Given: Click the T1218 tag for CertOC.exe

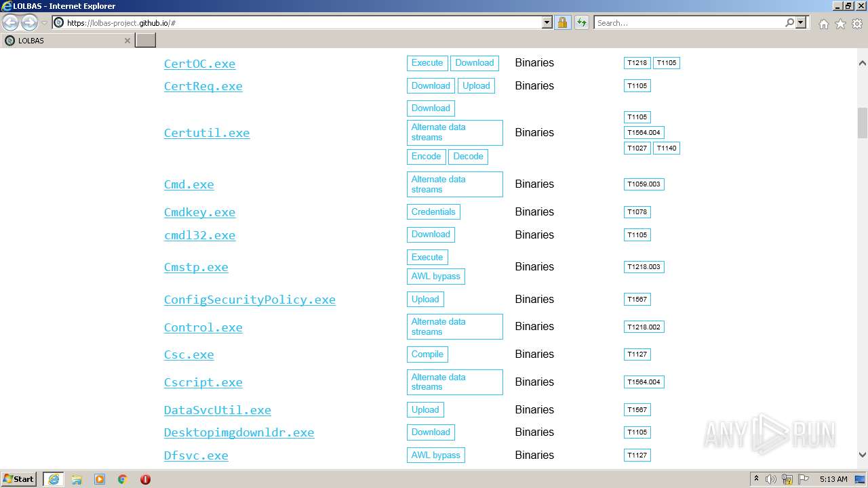Looking at the screenshot, I should (x=637, y=63).
